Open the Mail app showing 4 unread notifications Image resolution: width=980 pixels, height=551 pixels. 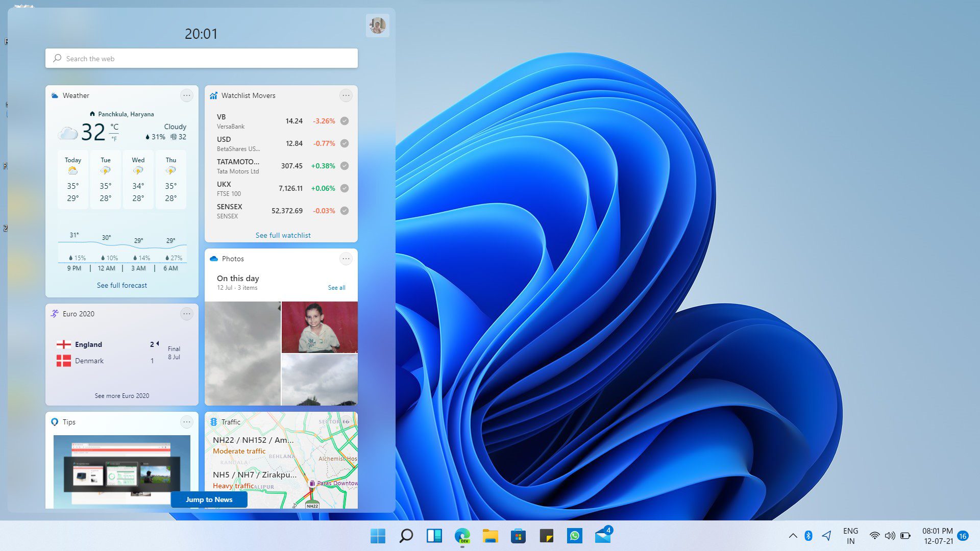click(x=602, y=536)
